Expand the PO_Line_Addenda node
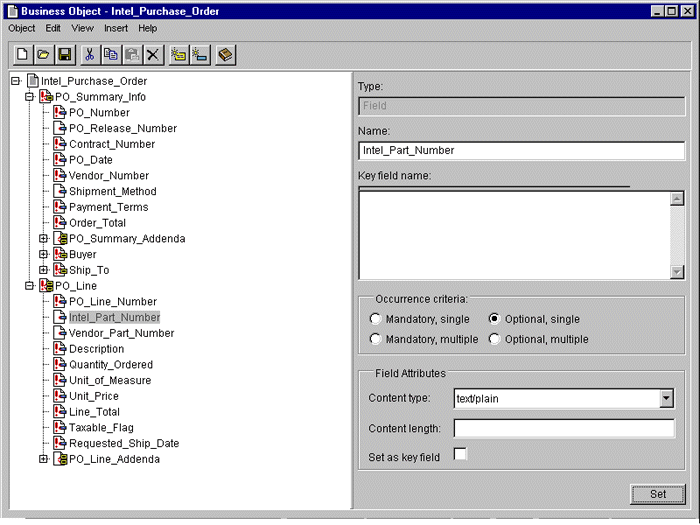Viewport: 700px width, 525px height. point(43,459)
